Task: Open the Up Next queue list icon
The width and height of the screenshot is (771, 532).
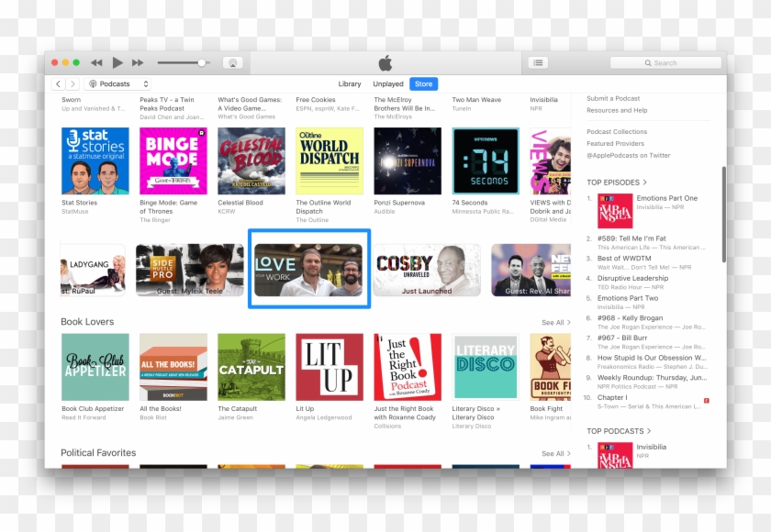Action: (x=538, y=62)
